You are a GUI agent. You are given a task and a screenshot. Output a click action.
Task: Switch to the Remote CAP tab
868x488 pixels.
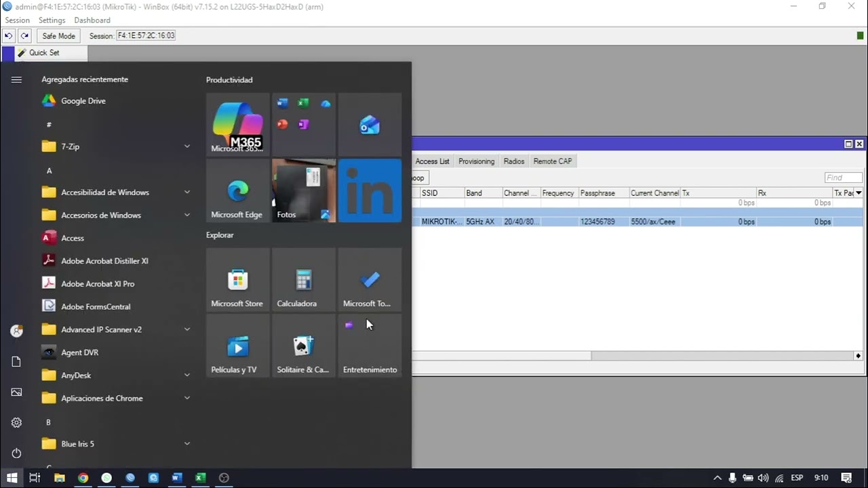553,161
